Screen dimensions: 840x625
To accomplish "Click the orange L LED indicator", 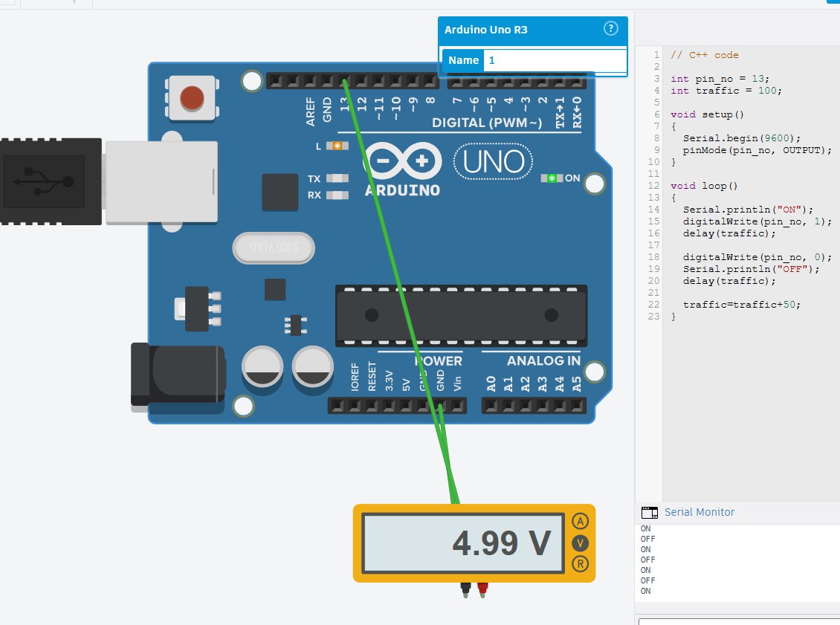I will click(x=337, y=146).
